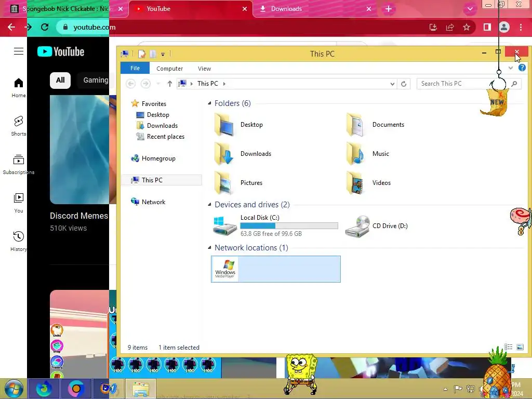532x399 pixels.
Task: Select the All filter chip on YouTube
Action: coord(60,81)
